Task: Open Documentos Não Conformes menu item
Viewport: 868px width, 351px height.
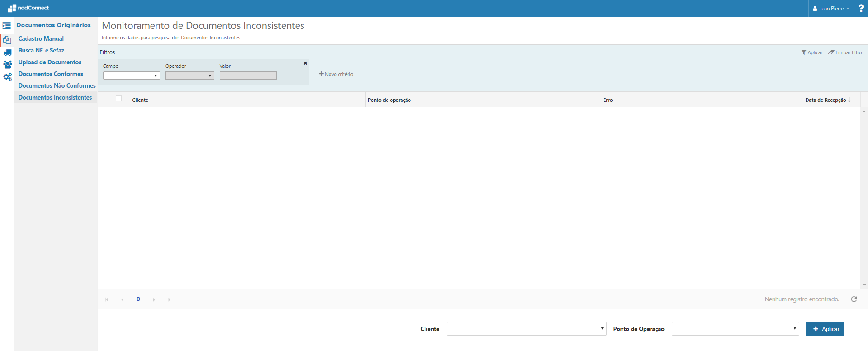Action: click(57, 86)
